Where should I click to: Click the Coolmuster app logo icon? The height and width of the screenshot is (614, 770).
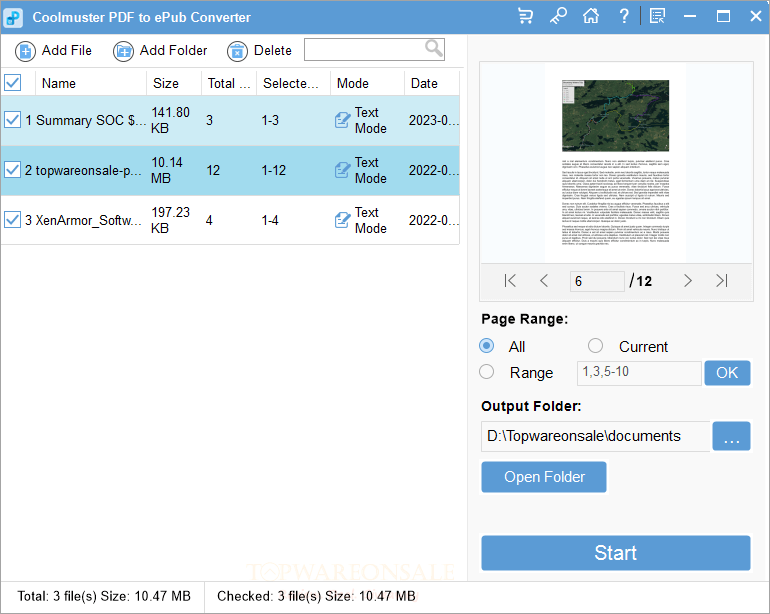[13, 18]
